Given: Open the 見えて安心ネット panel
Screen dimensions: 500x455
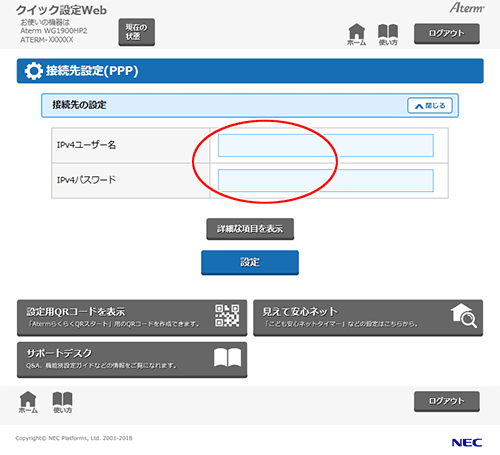Looking at the screenshot, I should tap(368, 318).
